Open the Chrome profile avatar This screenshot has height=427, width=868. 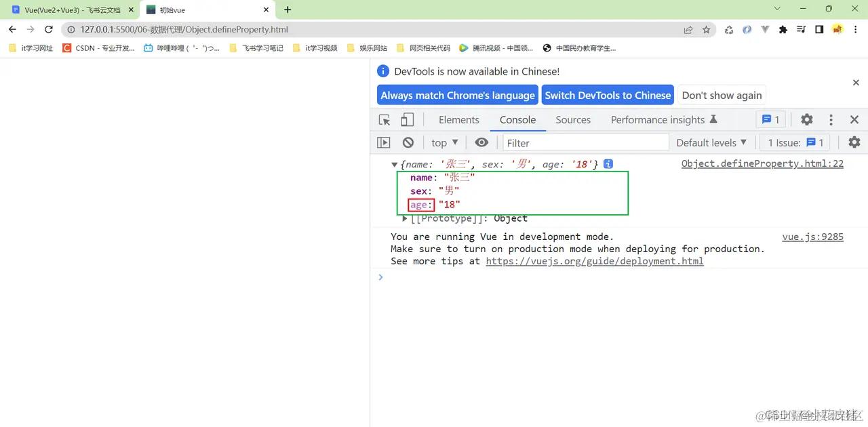pos(837,30)
